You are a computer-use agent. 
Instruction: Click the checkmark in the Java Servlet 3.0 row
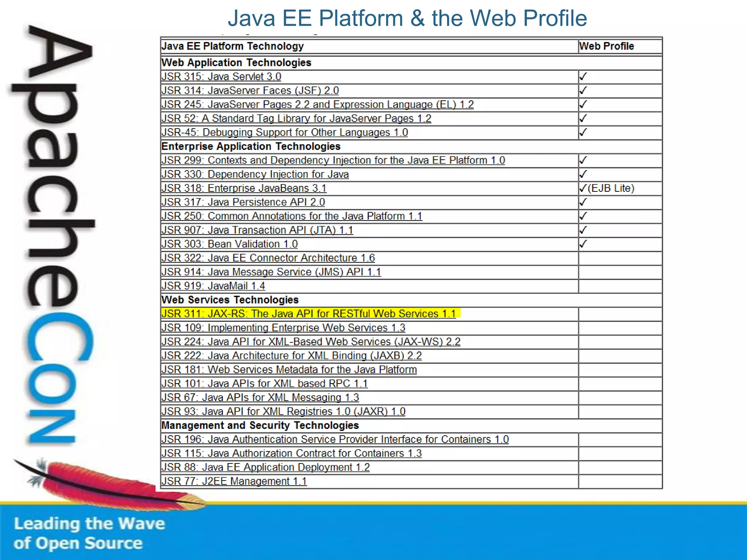(583, 77)
